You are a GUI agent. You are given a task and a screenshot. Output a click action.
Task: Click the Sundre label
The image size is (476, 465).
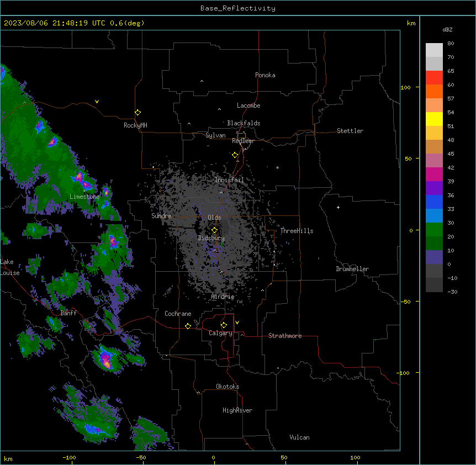click(161, 216)
